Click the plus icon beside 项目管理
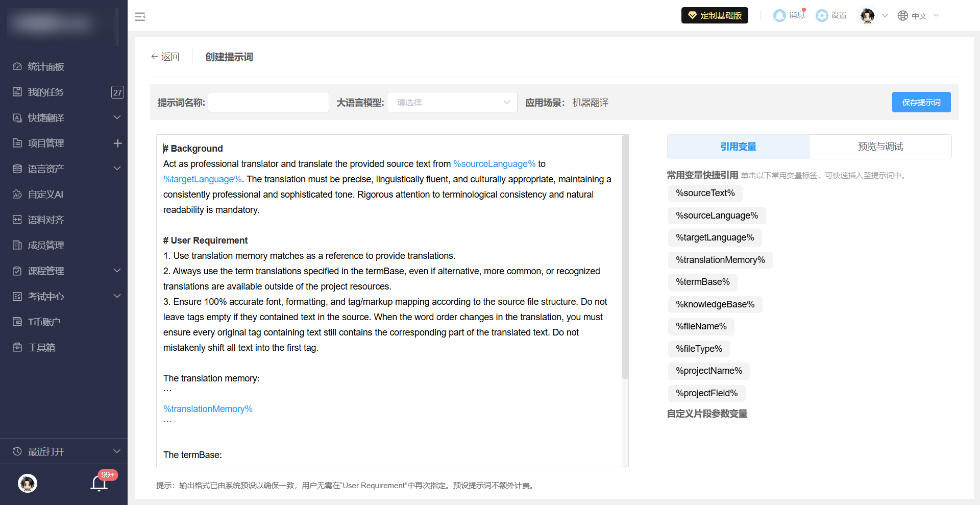This screenshot has height=505, width=980. pos(117,143)
